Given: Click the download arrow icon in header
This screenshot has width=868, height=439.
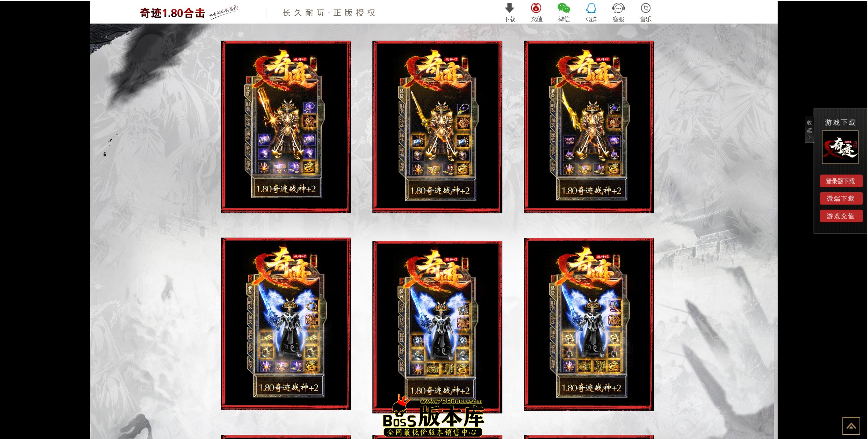Looking at the screenshot, I should (x=509, y=8).
